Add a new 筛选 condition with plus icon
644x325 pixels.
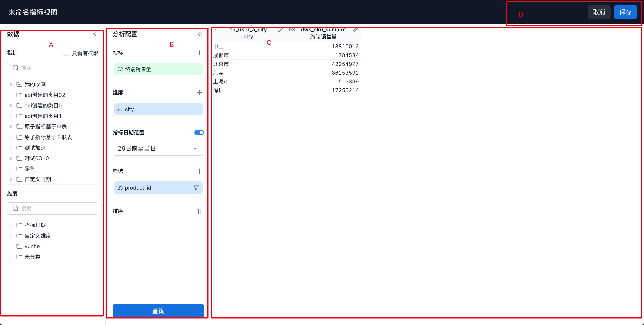click(x=199, y=171)
